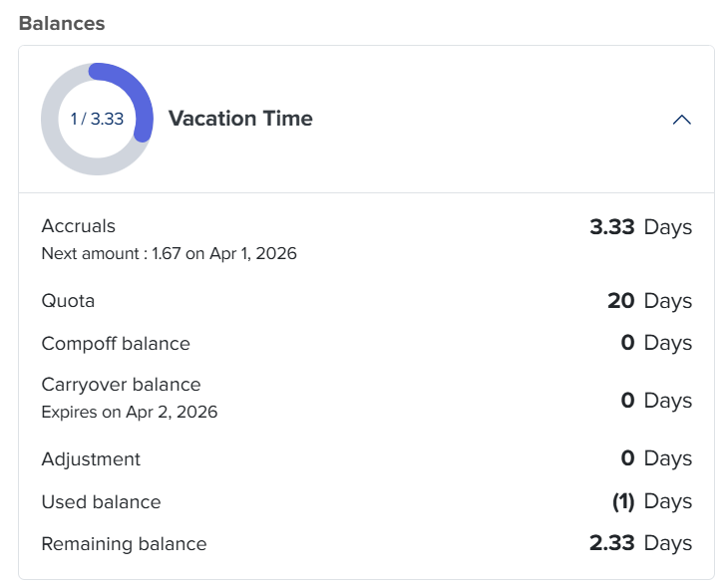Click the 2.33 Days remaining balance value

coord(640,543)
